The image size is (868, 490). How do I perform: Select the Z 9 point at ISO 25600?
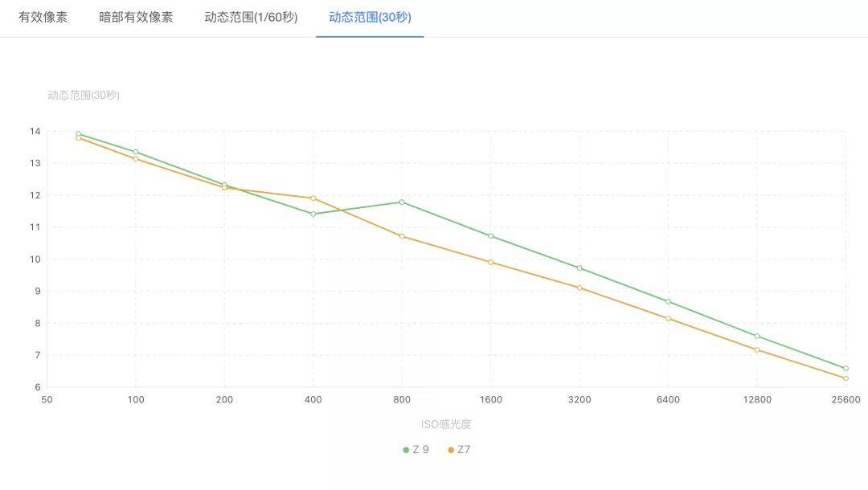(845, 368)
